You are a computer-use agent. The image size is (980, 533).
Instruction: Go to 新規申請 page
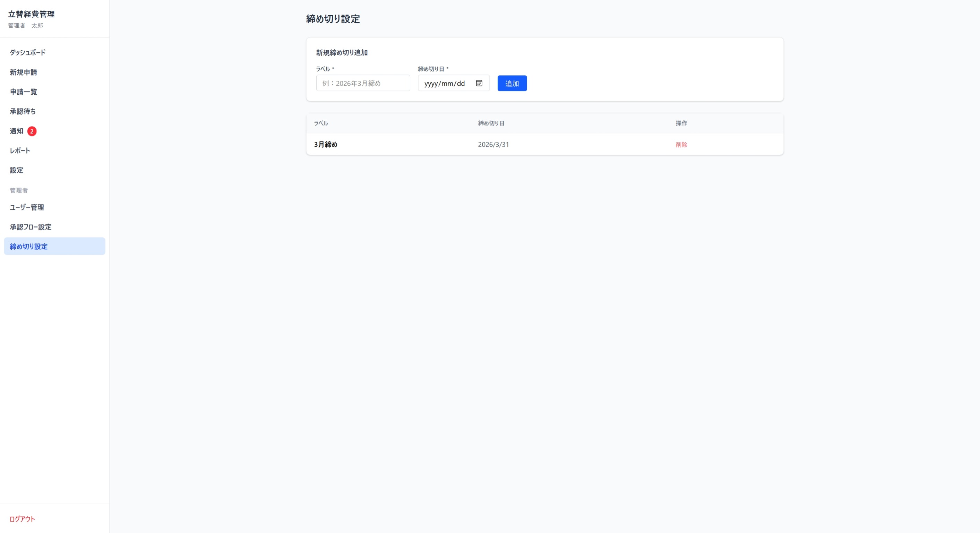24,72
